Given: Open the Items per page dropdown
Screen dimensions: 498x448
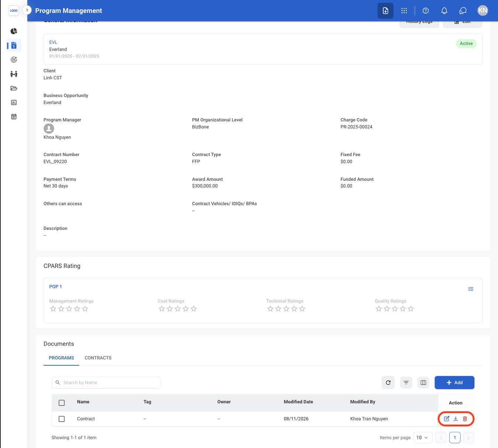Looking at the screenshot, I should 423,438.
